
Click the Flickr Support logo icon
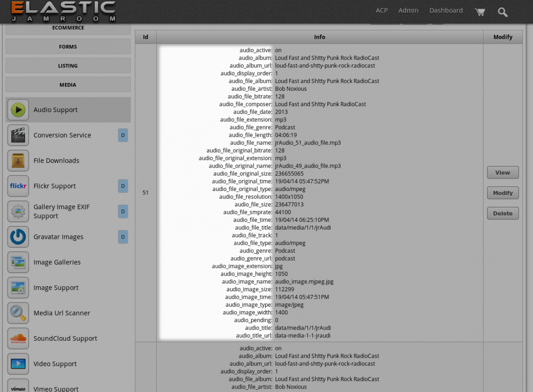pos(18,186)
